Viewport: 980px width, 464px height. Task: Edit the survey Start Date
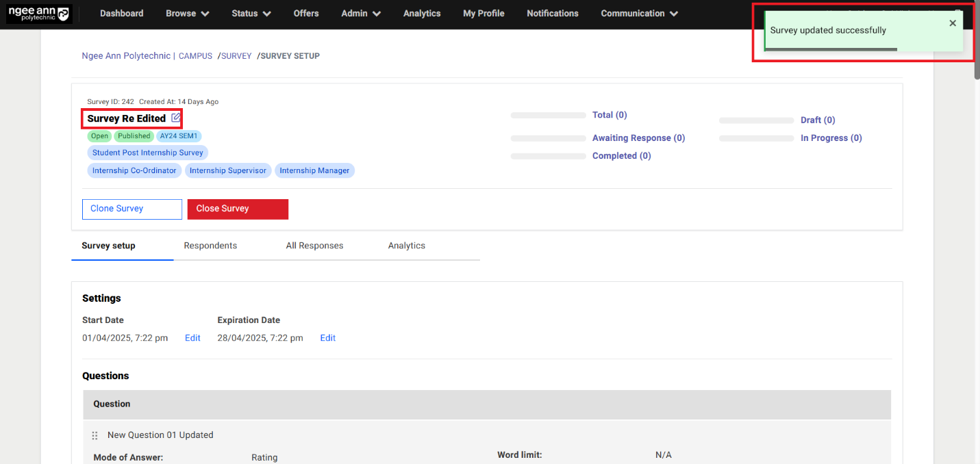point(192,338)
